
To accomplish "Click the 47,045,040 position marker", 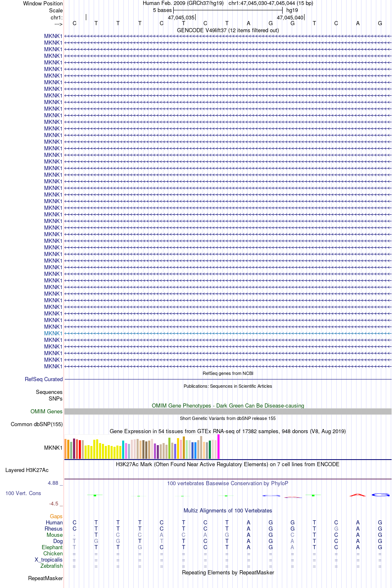I will [290, 17].
